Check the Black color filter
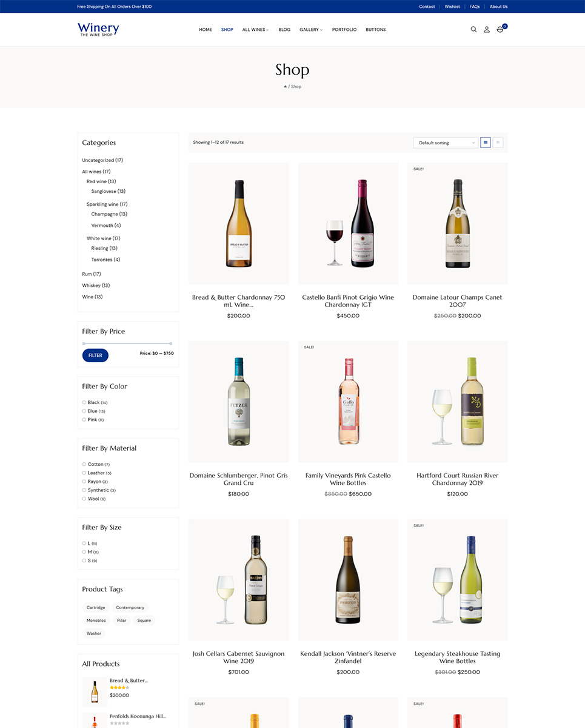Image resolution: width=585 pixels, height=728 pixels. point(84,402)
